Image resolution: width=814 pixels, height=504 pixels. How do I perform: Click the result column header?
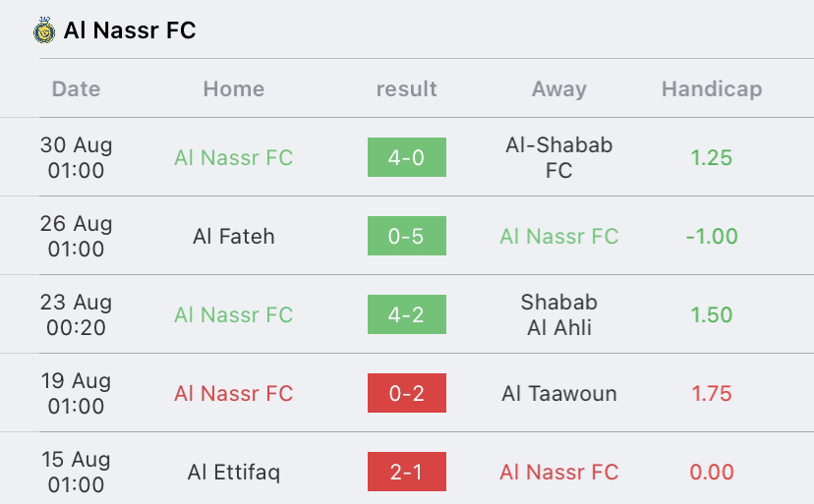tap(406, 88)
